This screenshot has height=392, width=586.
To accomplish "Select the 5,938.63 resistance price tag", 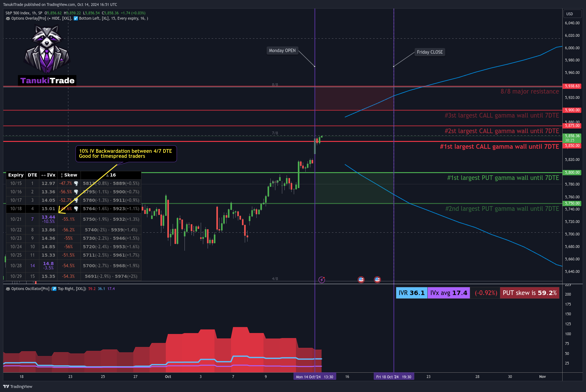I will [572, 86].
